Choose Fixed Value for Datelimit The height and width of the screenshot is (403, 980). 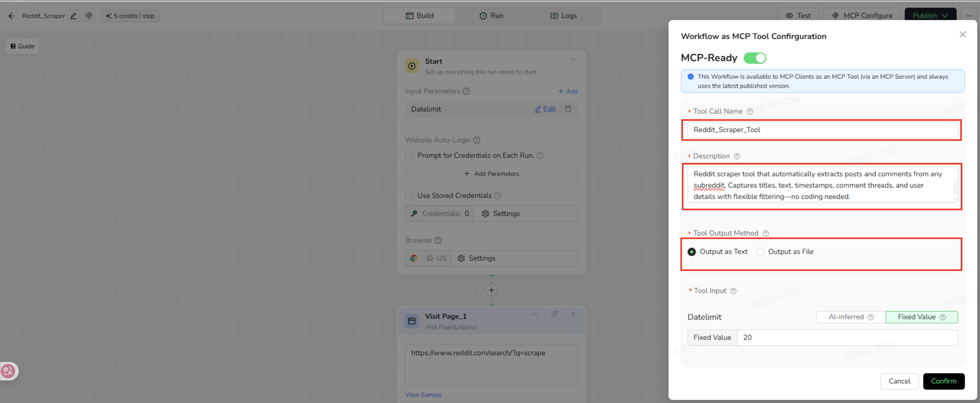click(x=922, y=317)
